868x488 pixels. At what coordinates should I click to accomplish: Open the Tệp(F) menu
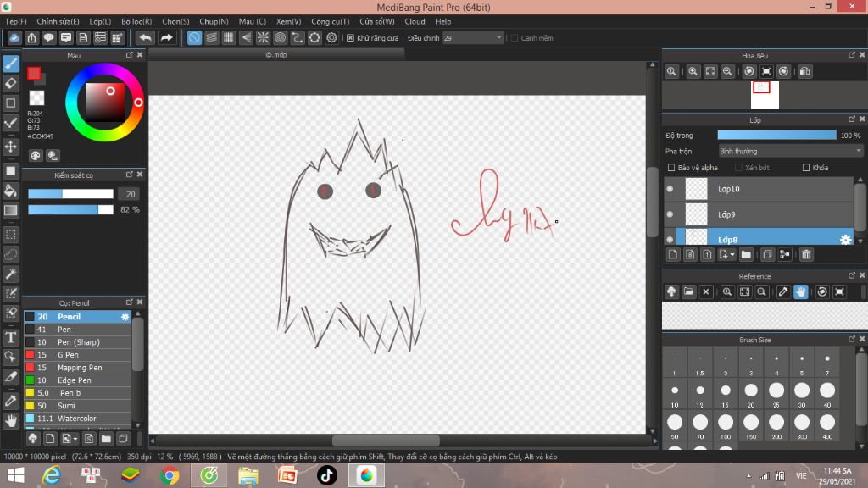[16, 21]
